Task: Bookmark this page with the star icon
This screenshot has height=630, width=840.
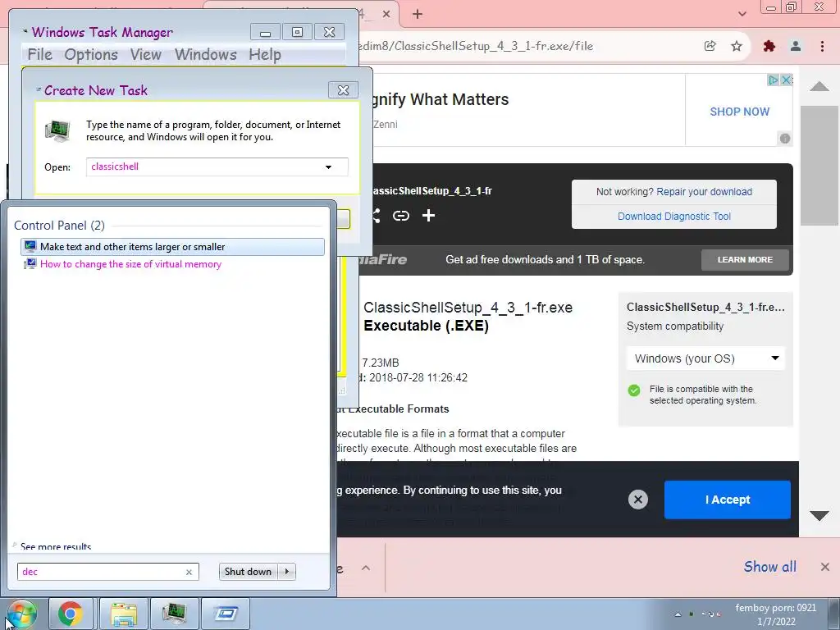Action: point(737,46)
